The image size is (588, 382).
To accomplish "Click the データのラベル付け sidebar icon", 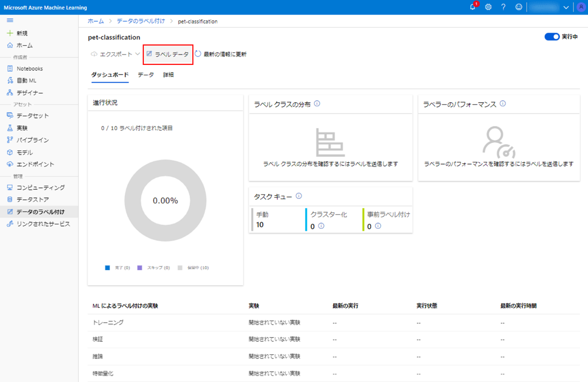I will click(x=10, y=212).
